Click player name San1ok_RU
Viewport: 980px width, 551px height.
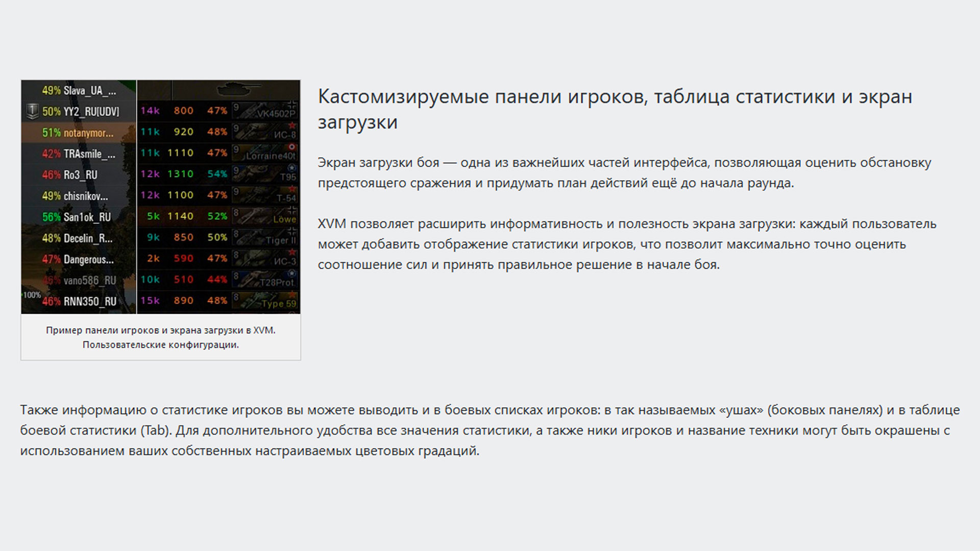coord(87,217)
